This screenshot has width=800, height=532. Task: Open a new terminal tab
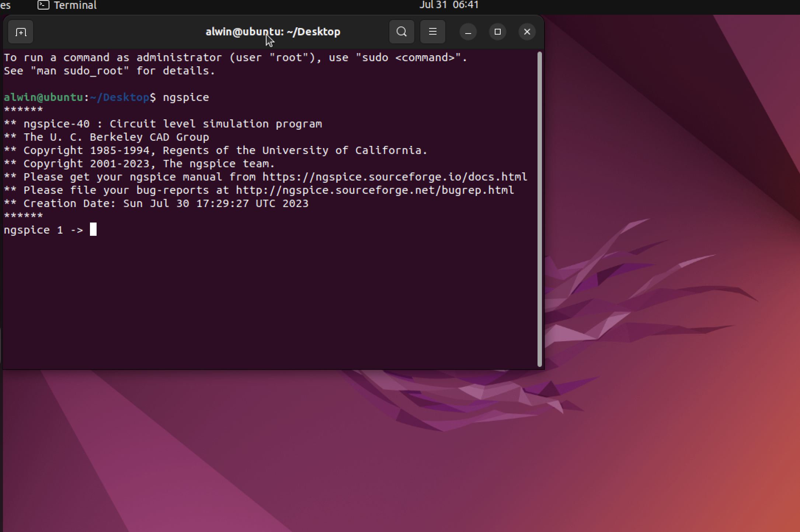[20, 32]
